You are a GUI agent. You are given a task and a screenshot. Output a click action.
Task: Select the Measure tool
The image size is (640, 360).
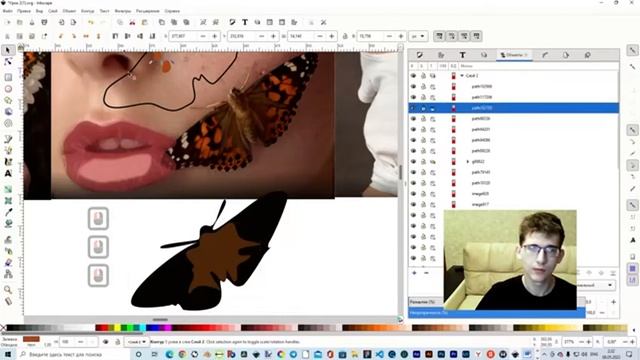pyautogui.click(x=8, y=301)
